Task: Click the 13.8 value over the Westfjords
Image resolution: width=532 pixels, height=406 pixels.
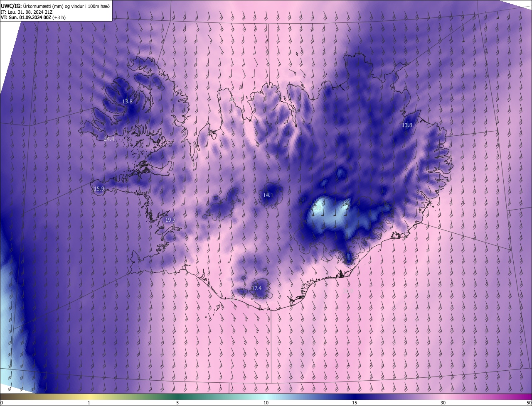Action: [127, 101]
